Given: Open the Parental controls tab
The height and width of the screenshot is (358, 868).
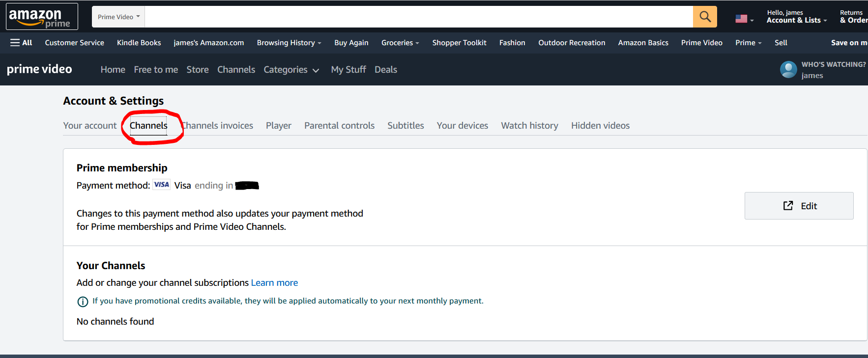Looking at the screenshot, I should [x=339, y=126].
